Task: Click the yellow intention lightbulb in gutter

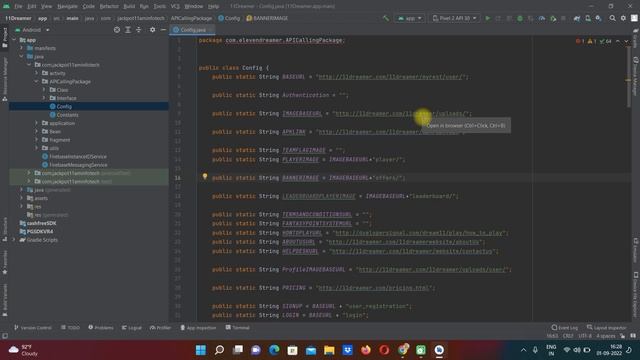Action: [205, 177]
